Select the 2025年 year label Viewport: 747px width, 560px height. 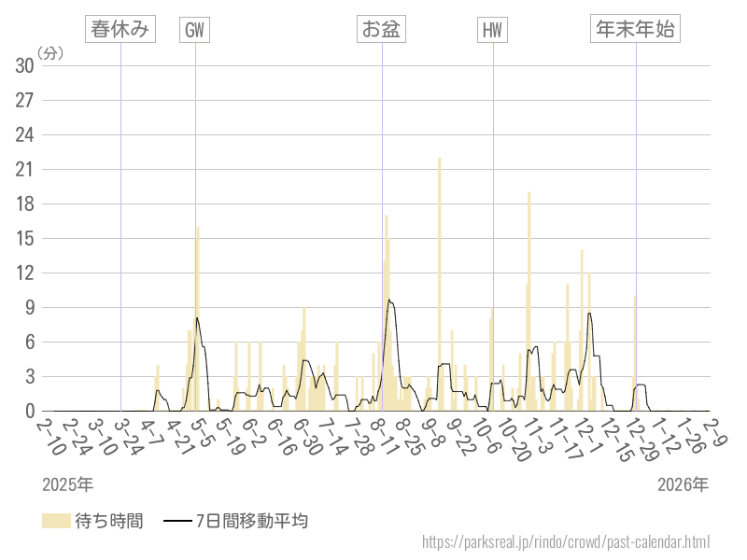point(67,484)
